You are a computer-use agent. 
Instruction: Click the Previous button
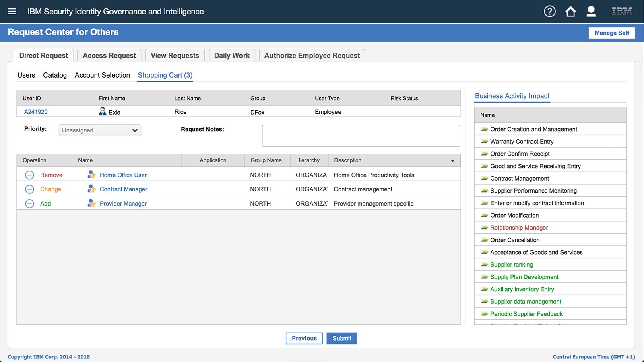(x=304, y=338)
